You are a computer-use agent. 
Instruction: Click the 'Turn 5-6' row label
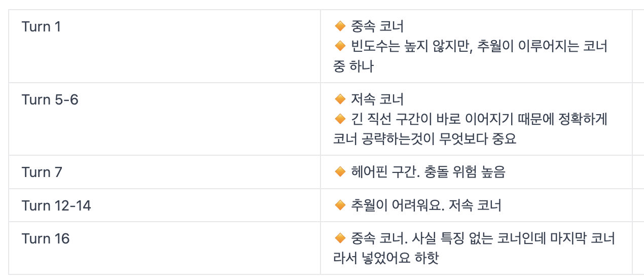click(x=50, y=99)
